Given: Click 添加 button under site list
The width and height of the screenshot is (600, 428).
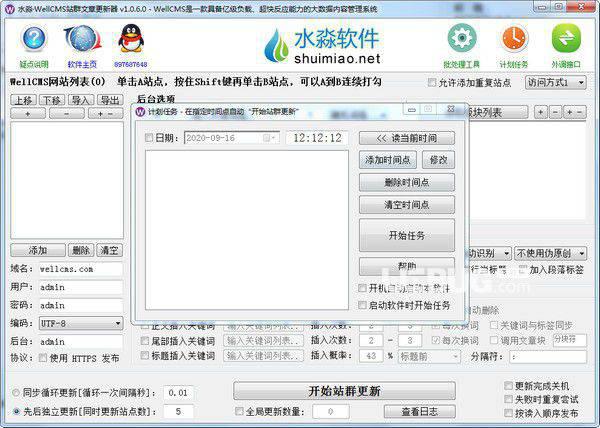Looking at the screenshot, I should (38, 251).
